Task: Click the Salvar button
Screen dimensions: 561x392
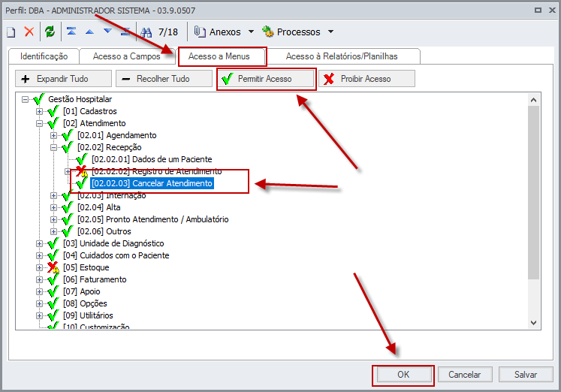Action: [x=526, y=375]
